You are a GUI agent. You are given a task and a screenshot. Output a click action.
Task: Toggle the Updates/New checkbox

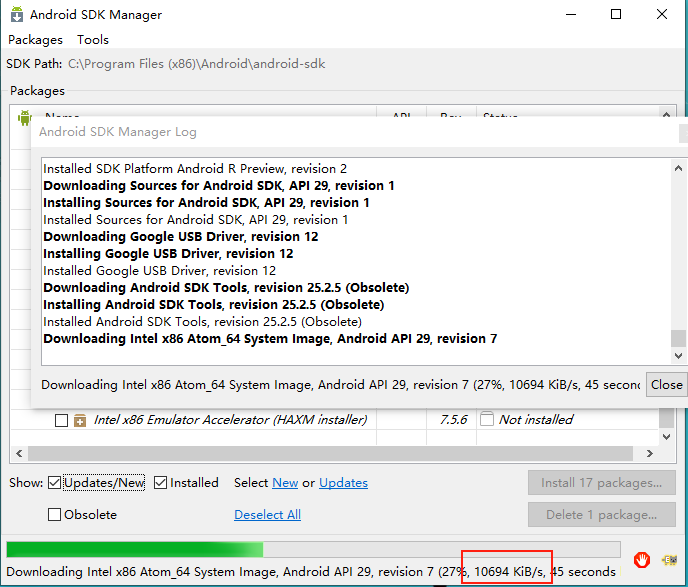(x=54, y=483)
